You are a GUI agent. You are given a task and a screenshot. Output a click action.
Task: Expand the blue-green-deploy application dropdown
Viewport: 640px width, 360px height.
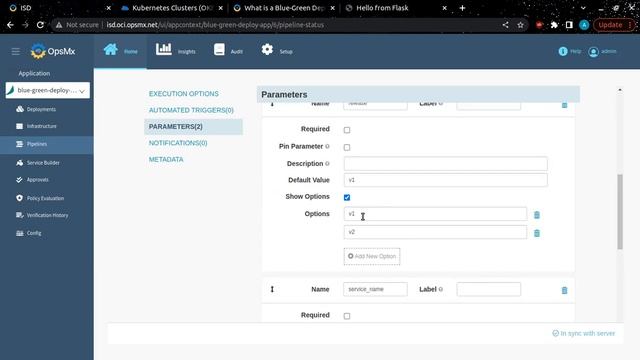click(x=48, y=90)
